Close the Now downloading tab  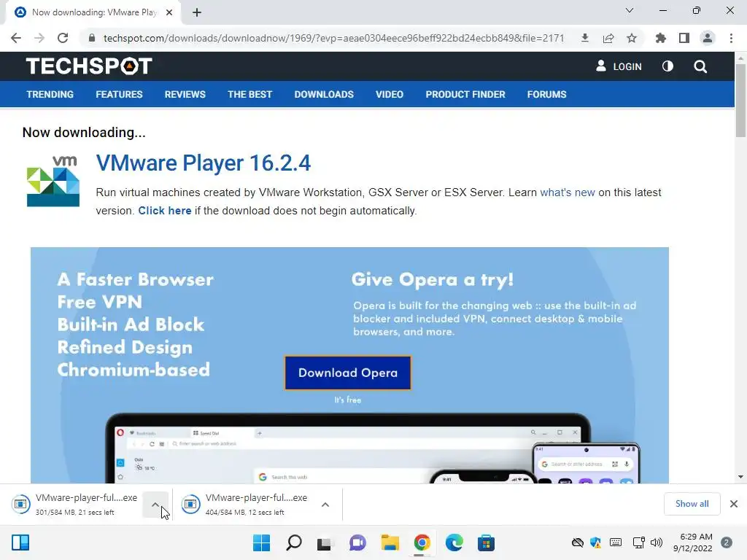[169, 12]
